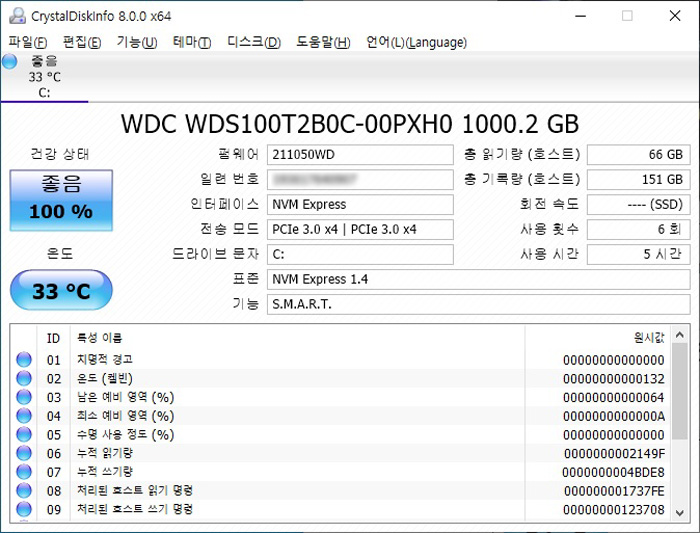700x533 pixels.
Task: Click the ID column header
Action: (54, 338)
